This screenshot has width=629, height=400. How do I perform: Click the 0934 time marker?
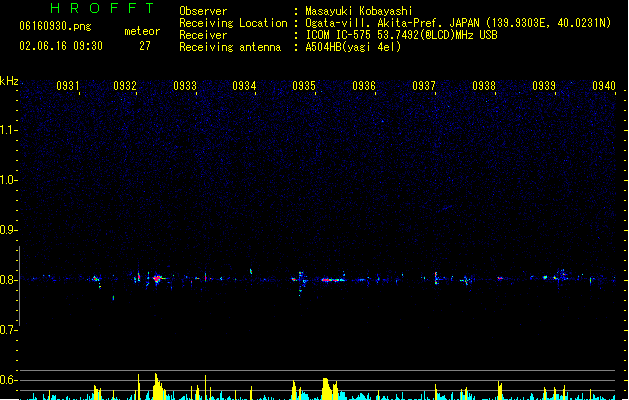[x=244, y=86]
